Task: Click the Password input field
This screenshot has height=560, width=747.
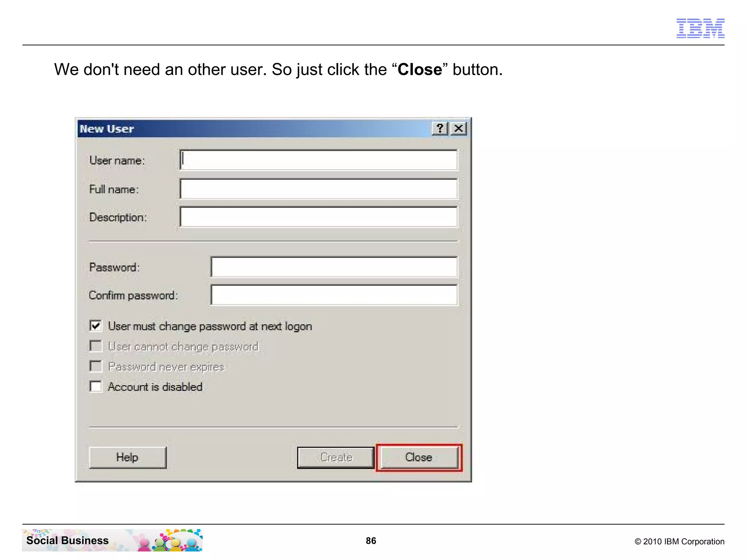Action: (334, 267)
